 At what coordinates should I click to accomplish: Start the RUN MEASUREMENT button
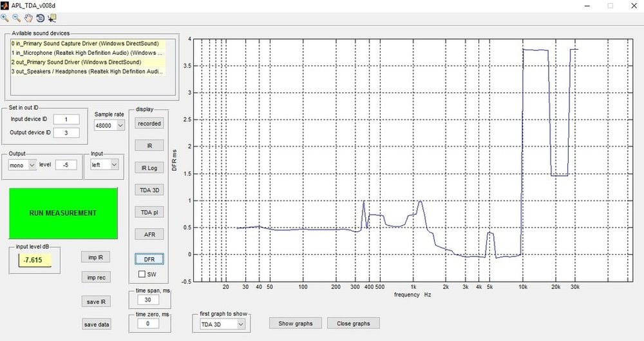[x=63, y=213]
